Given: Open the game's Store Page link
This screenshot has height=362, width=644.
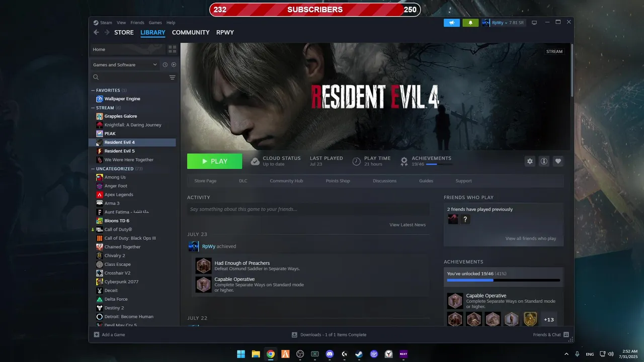Looking at the screenshot, I should (x=205, y=180).
